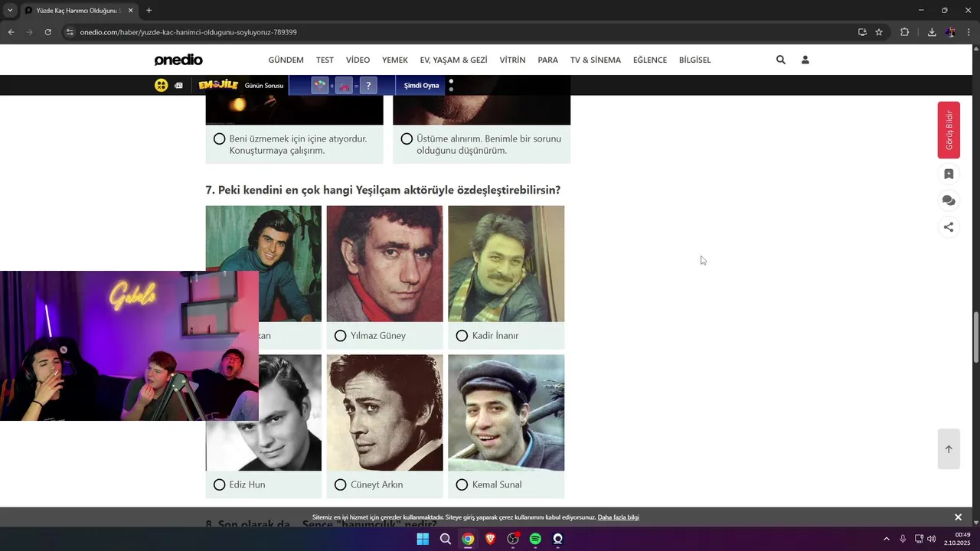View site information icon in address bar
Screen dimensions: 980x551
click(70, 32)
